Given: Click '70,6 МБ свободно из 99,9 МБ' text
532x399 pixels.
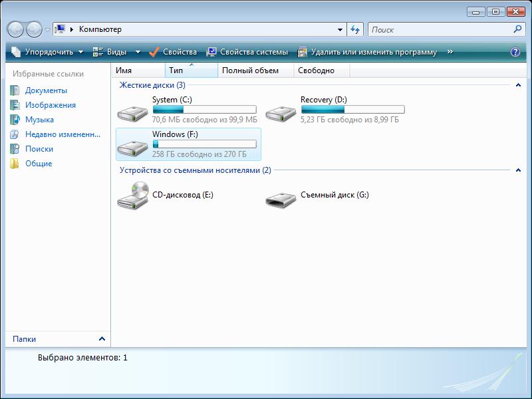Looking at the screenshot, I should [x=205, y=120].
